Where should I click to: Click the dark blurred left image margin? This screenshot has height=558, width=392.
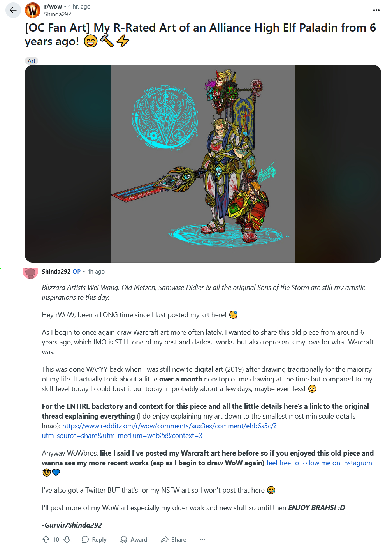tap(68, 164)
